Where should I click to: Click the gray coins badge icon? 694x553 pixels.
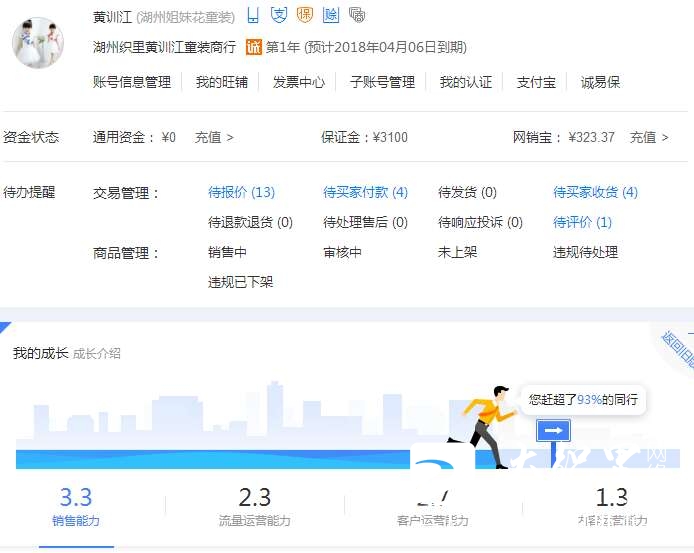point(357,15)
